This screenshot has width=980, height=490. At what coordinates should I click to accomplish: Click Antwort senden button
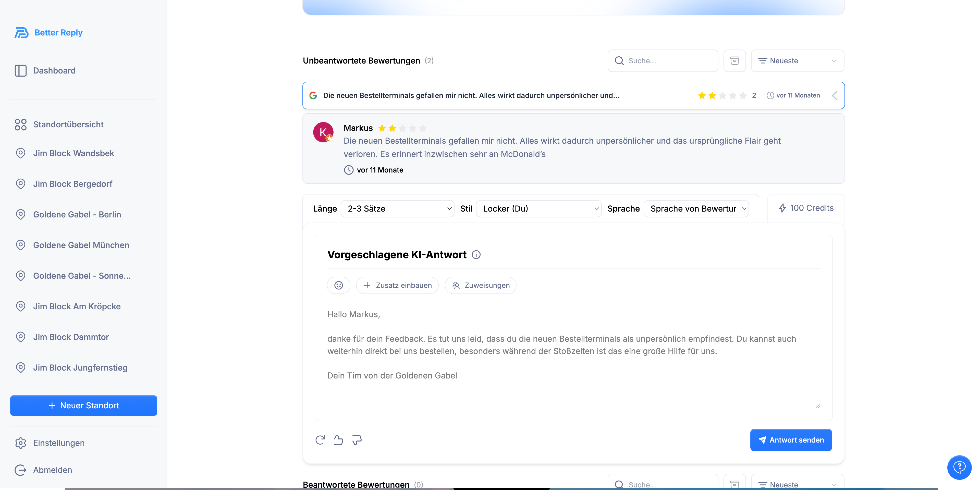click(x=791, y=440)
